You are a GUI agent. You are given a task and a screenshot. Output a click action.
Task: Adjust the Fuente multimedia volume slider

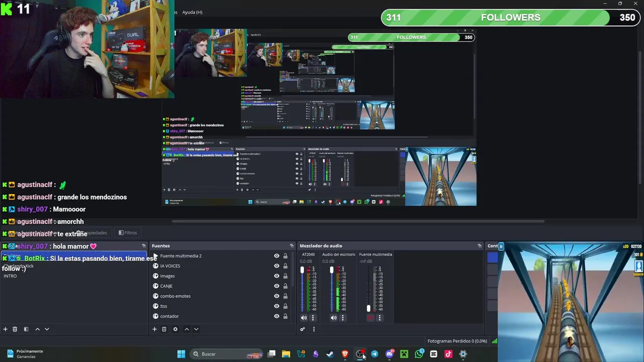pos(368,308)
